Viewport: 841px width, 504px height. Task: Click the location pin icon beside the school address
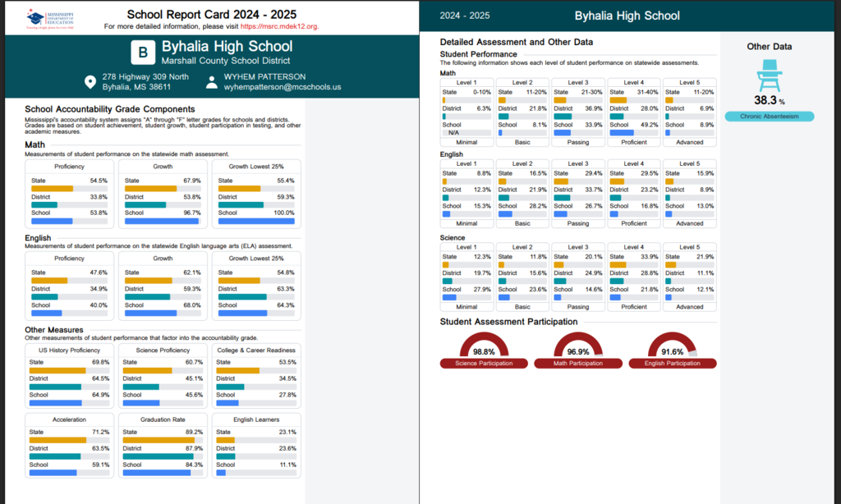(90, 82)
